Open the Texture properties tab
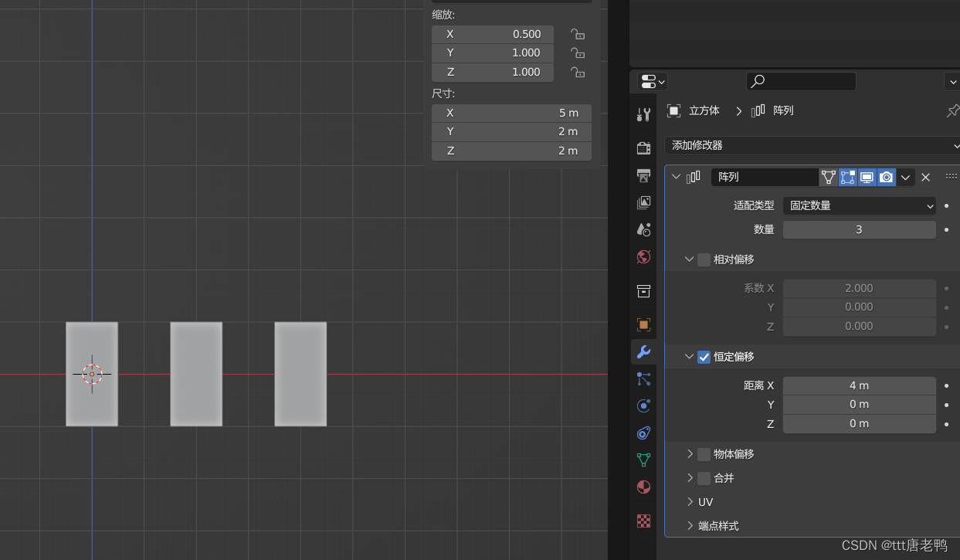Viewport: 960px width, 560px height. point(643,521)
